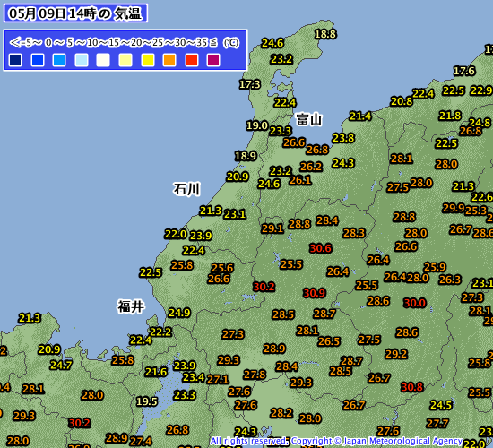Select the 18.8 reading on peninsula tip
This screenshot has height=448, width=493.
(325, 34)
